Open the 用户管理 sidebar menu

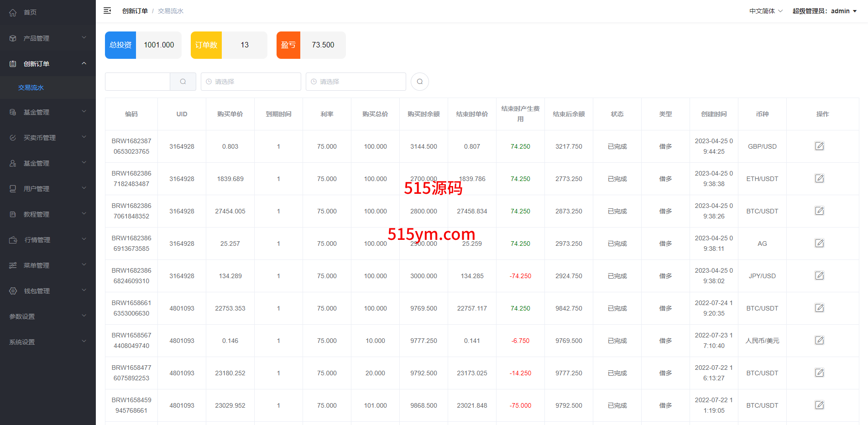[47, 189]
